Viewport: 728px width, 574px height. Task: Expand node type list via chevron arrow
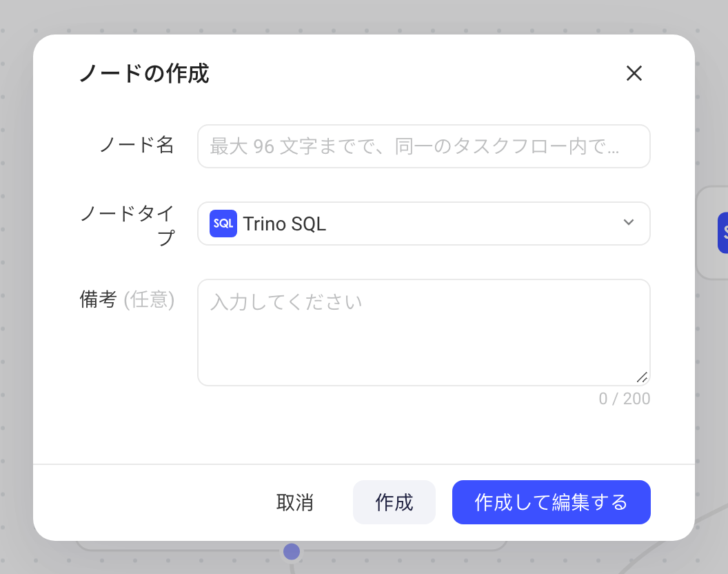point(628,222)
